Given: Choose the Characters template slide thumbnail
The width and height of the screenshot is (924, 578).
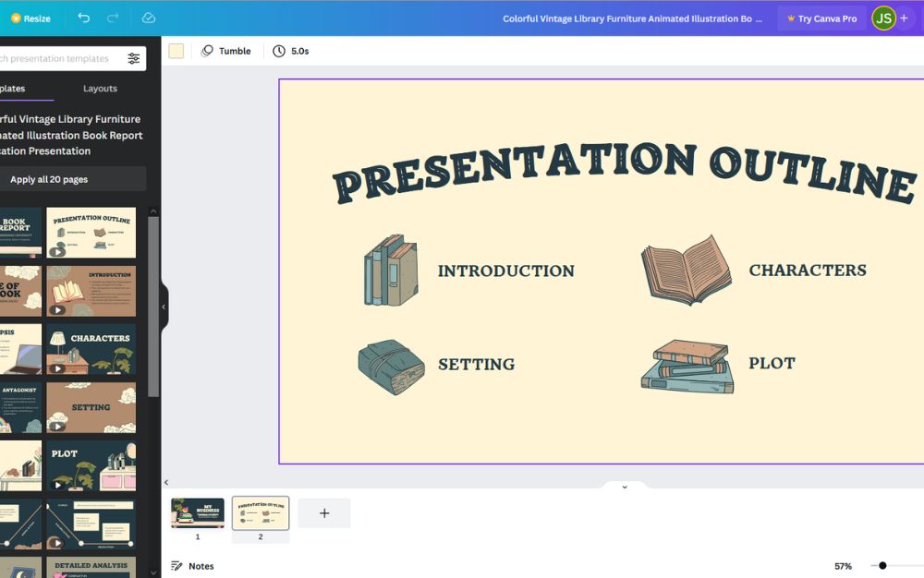Looking at the screenshot, I should pyautogui.click(x=91, y=349).
